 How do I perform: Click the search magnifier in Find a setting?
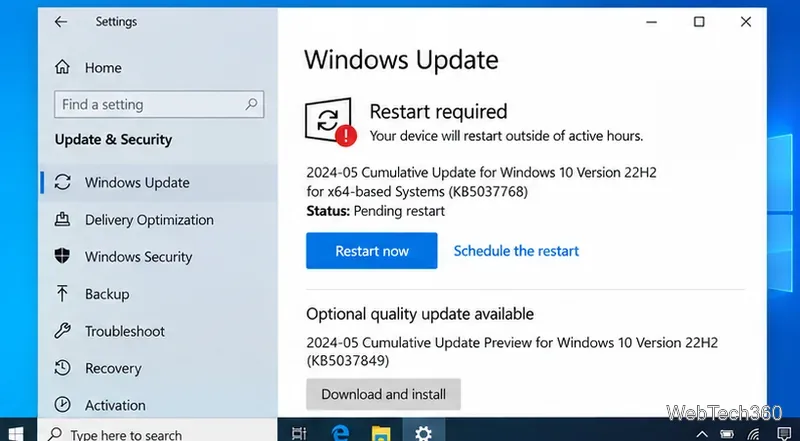[x=251, y=105]
